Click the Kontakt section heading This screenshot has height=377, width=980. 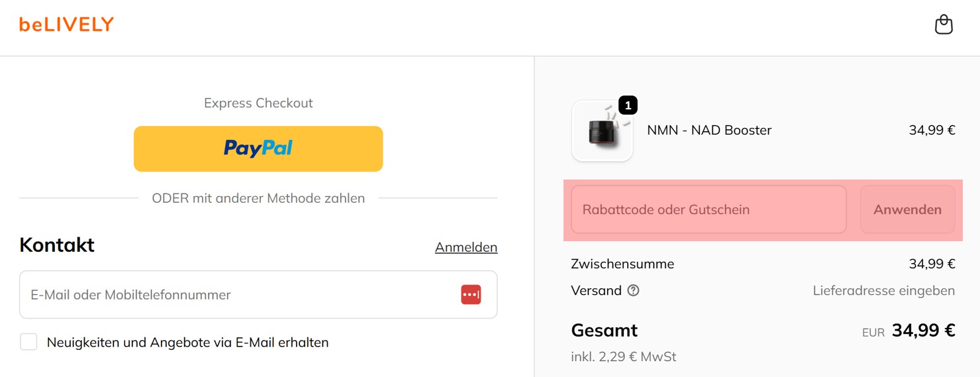pyautogui.click(x=57, y=245)
